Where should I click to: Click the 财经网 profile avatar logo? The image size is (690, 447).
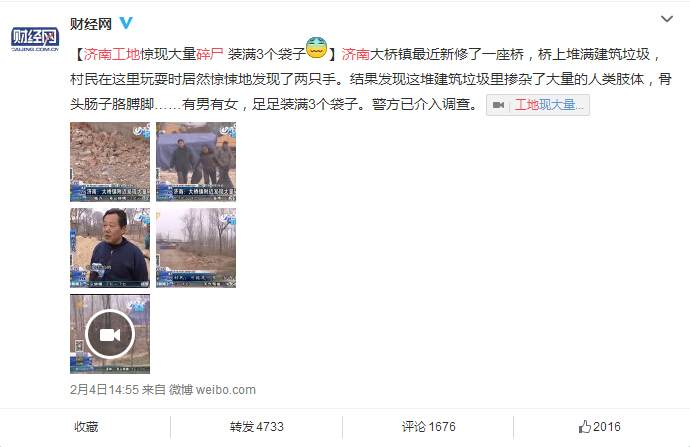pos(35,38)
